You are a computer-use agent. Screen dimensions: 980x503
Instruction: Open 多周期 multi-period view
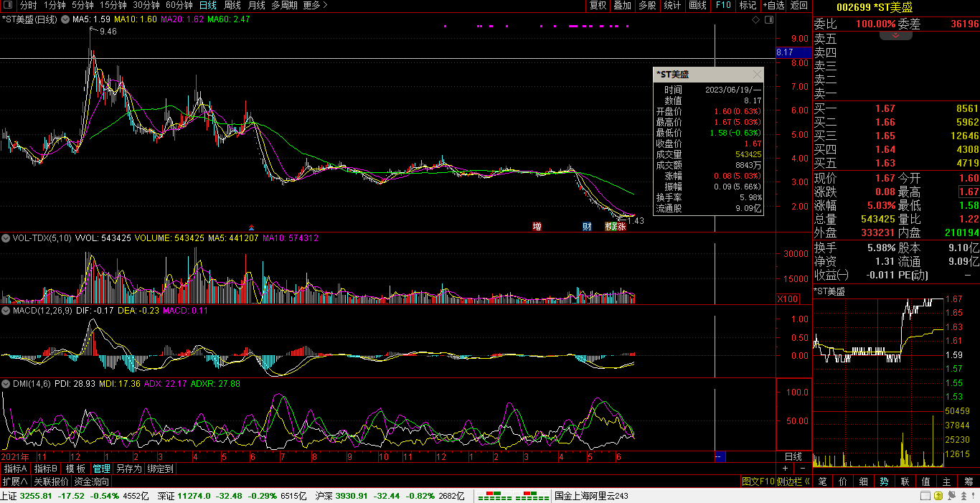(x=285, y=5)
